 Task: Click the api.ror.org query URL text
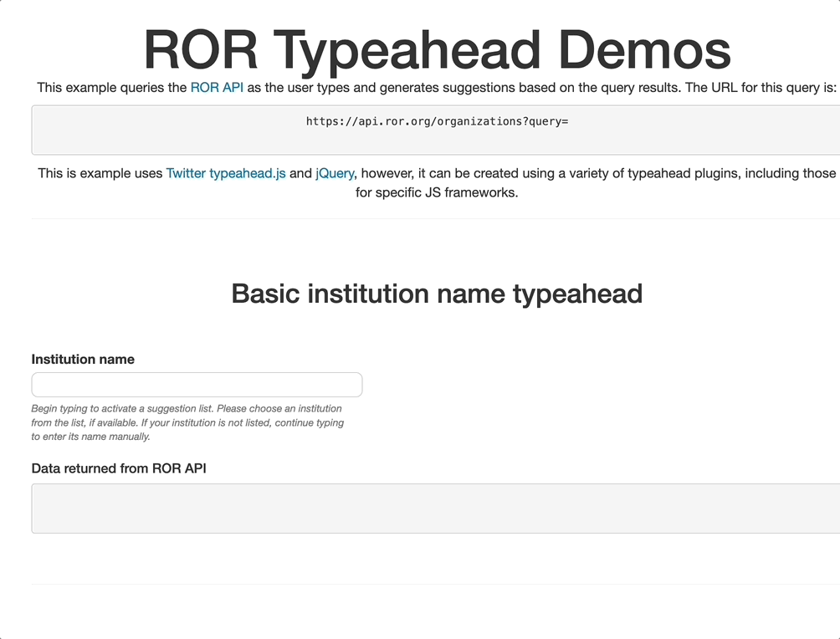coord(437,121)
